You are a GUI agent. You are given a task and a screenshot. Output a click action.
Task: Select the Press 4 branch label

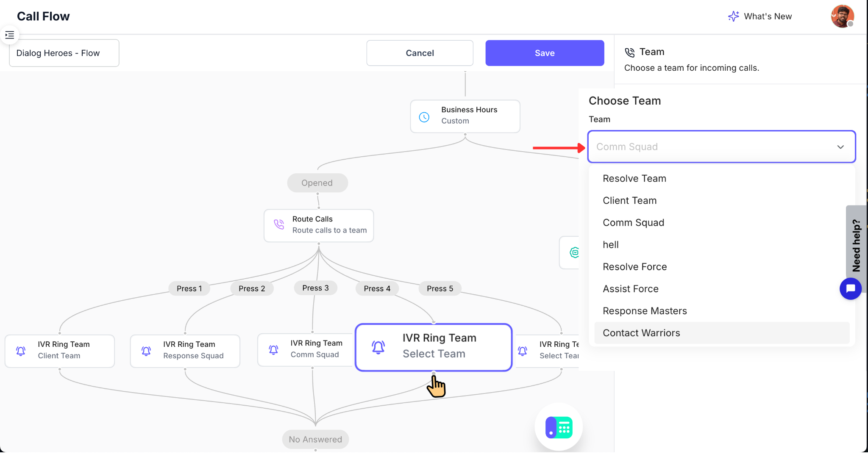(x=377, y=288)
